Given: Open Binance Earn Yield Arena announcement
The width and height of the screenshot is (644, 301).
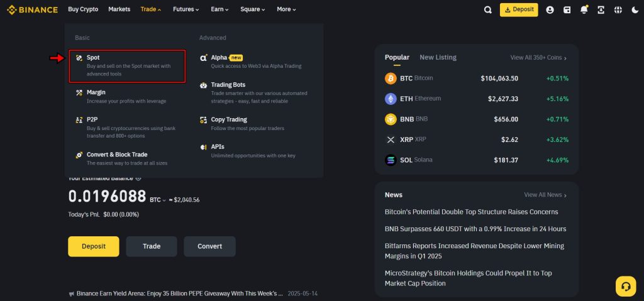Looking at the screenshot, I should click(180, 293).
